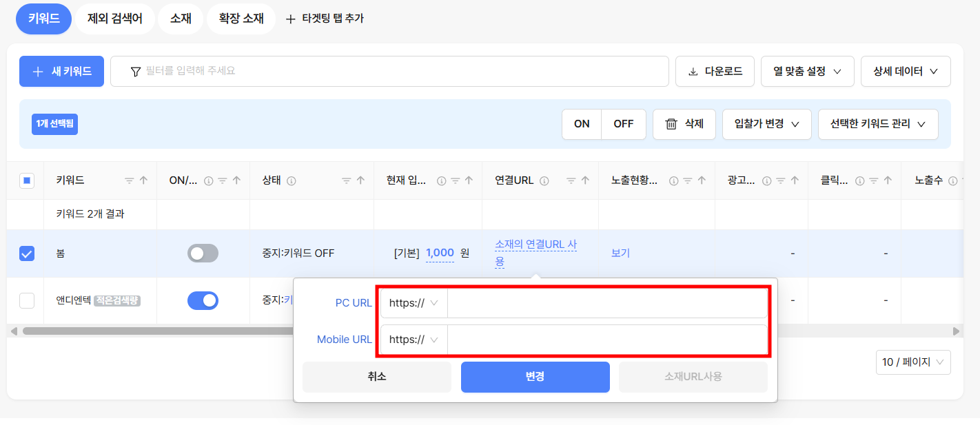The height and width of the screenshot is (425, 980).
Task: Filter the 클릭 column
Action: (874, 180)
